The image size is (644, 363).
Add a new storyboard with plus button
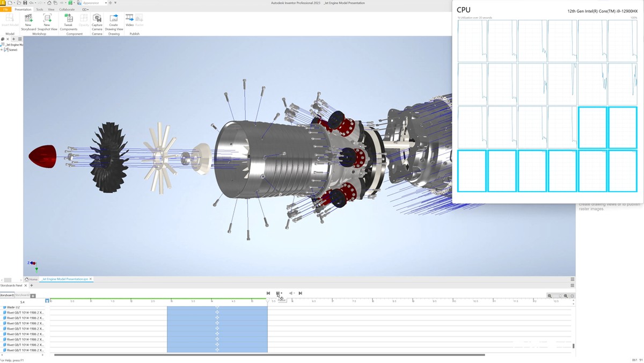33,296
